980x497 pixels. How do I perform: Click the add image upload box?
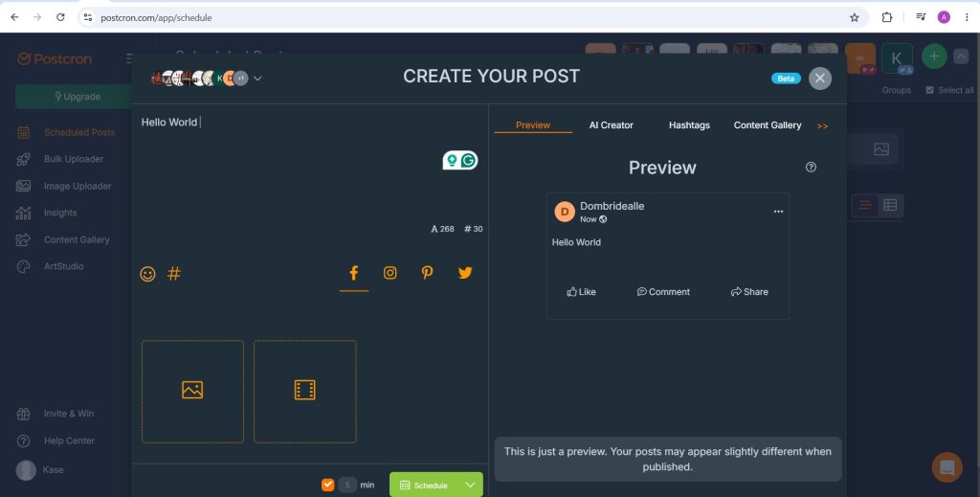click(x=192, y=392)
